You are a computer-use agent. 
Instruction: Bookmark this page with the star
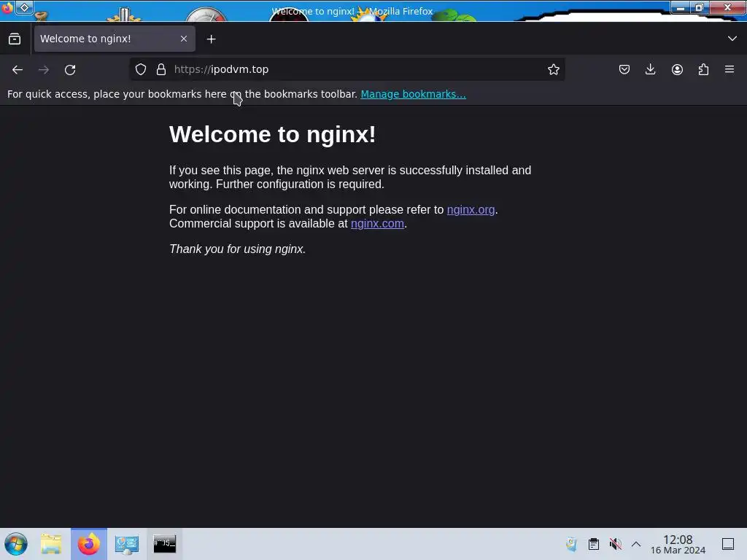click(553, 69)
